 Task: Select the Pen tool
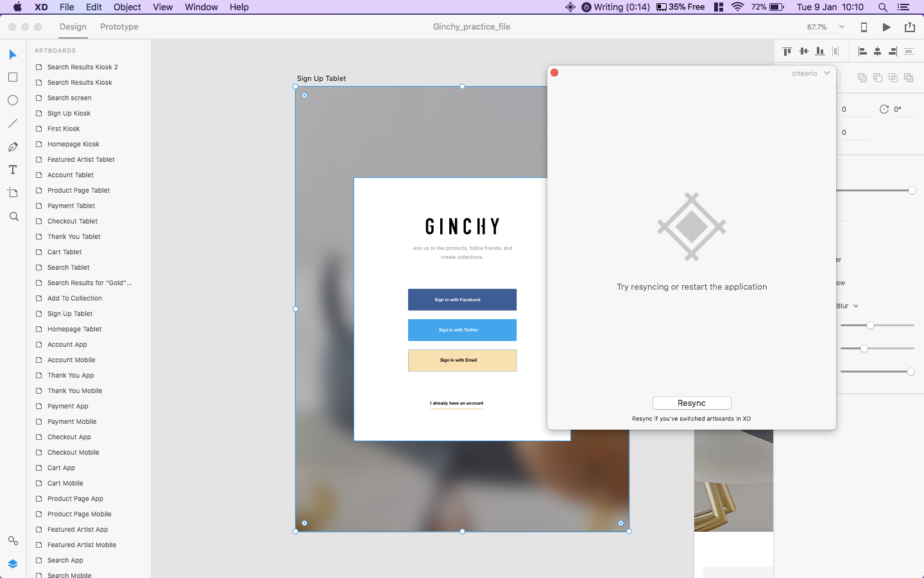click(x=13, y=147)
